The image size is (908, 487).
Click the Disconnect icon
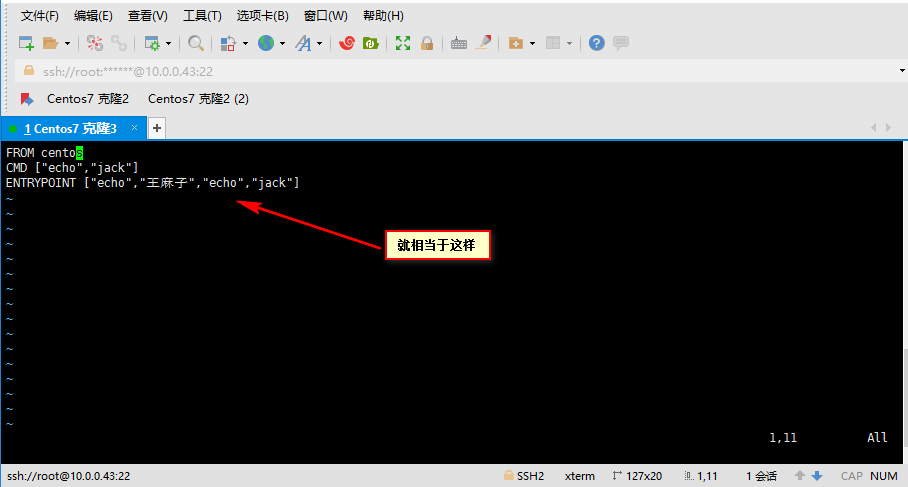click(x=94, y=43)
